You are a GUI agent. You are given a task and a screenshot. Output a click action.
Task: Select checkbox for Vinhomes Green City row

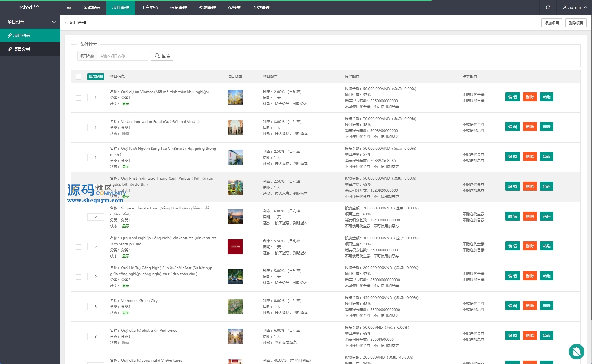[x=78, y=307]
